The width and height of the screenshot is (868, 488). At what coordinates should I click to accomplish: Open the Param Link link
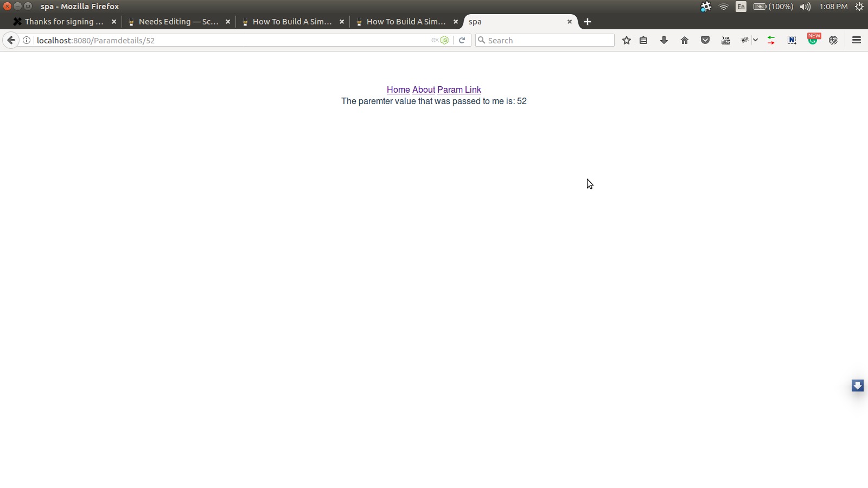click(x=459, y=90)
